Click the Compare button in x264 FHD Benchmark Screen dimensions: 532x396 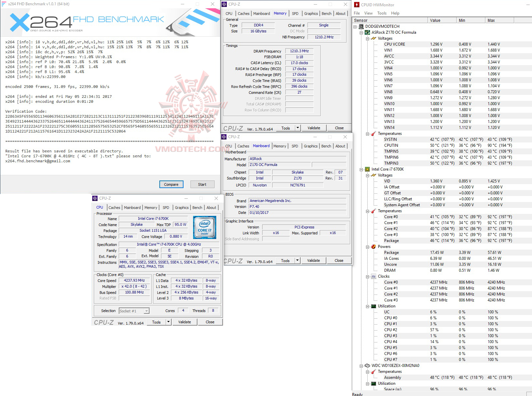[171, 184]
